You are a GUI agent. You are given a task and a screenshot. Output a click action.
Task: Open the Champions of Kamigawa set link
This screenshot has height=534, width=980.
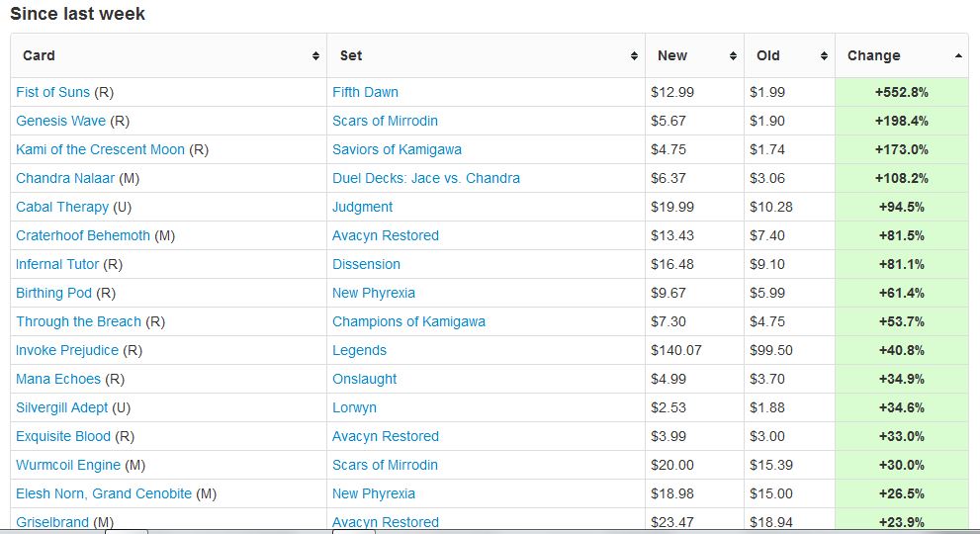coord(408,321)
